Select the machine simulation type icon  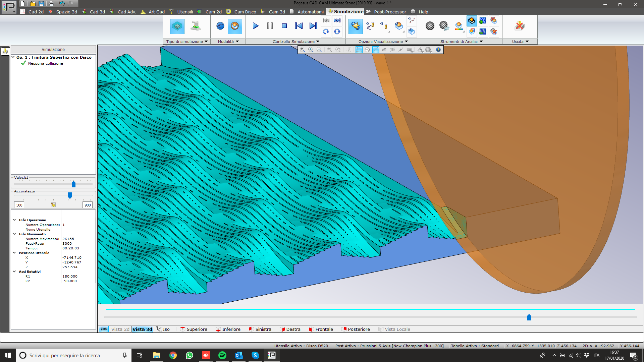coord(196,26)
